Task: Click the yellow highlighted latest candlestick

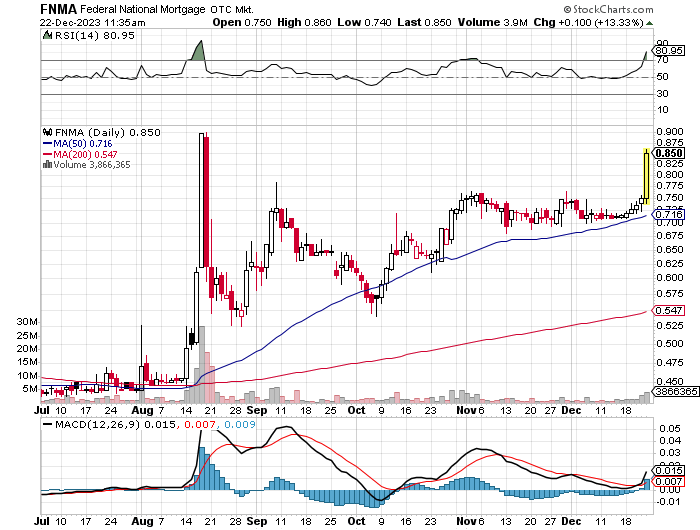Action: pos(646,176)
